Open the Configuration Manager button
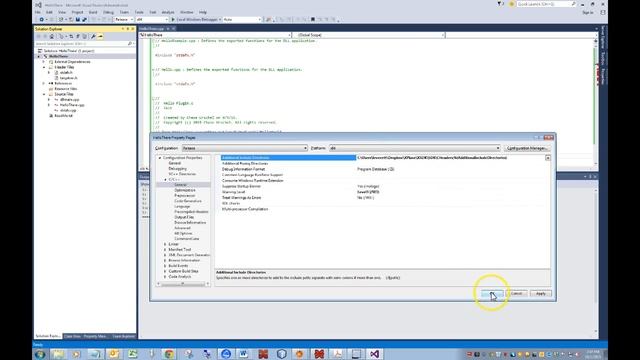The width and height of the screenshot is (640, 360). [527, 148]
